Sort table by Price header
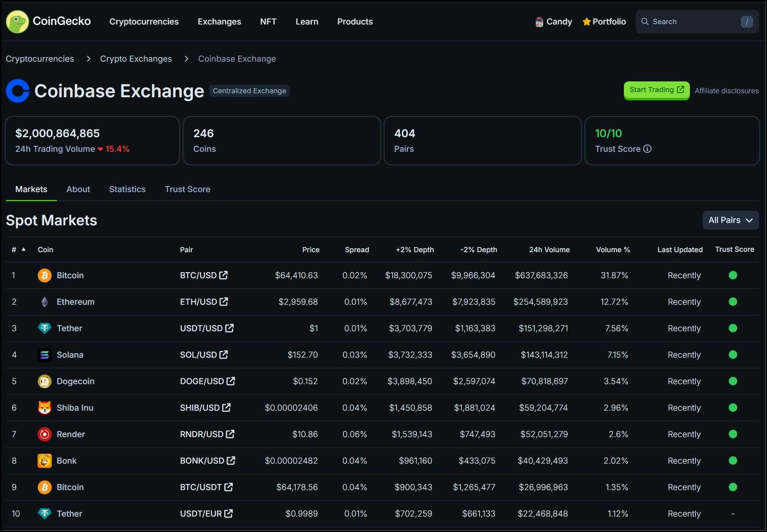The height and width of the screenshot is (532, 767). [x=311, y=250]
